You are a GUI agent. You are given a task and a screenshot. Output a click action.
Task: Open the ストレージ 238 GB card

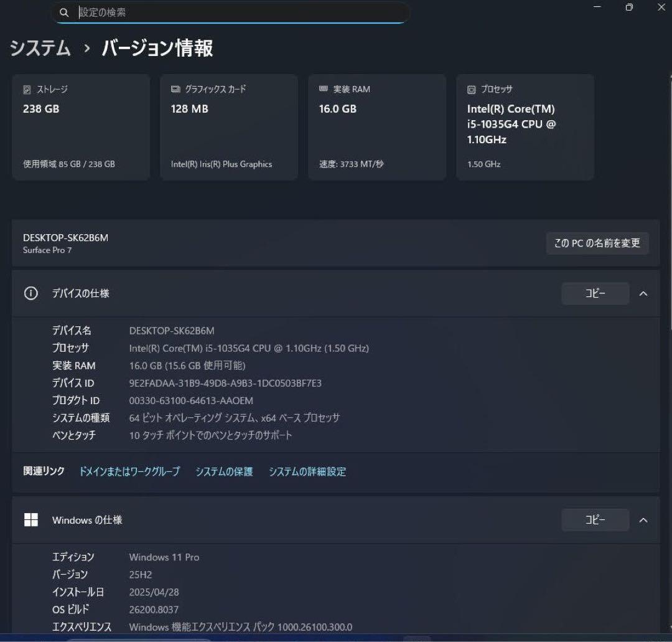click(x=81, y=127)
